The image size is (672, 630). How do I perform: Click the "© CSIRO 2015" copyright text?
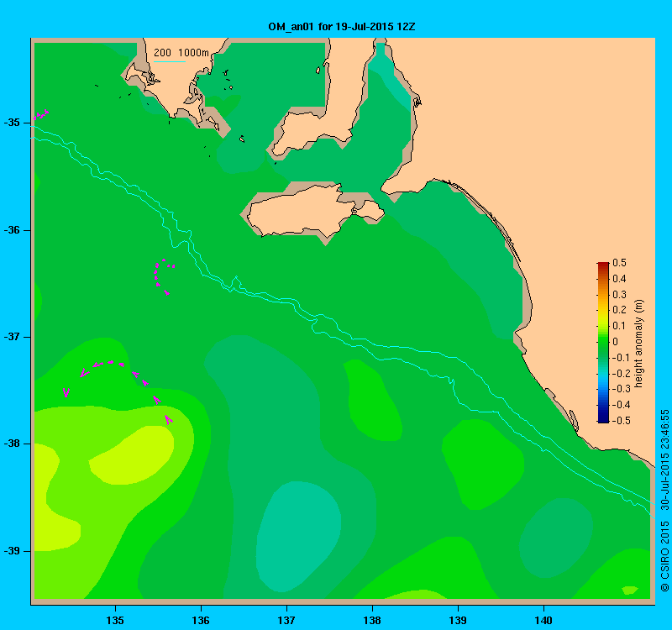tap(664, 556)
